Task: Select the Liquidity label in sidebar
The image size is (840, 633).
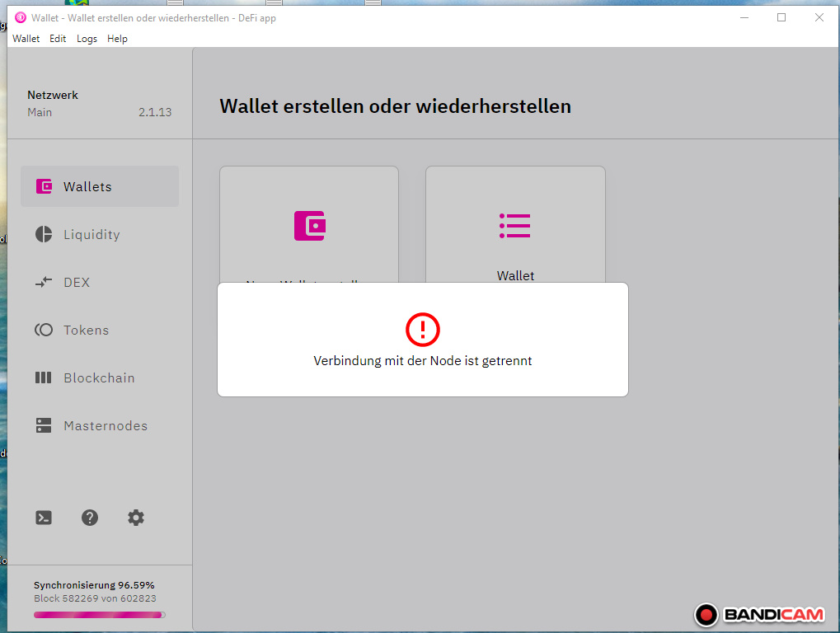Action: click(x=92, y=235)
